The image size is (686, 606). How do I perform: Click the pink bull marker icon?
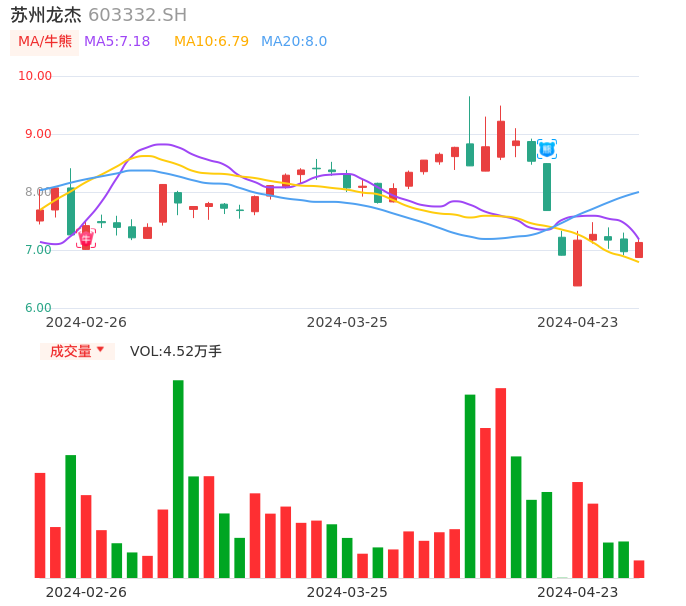pos(86,238)
